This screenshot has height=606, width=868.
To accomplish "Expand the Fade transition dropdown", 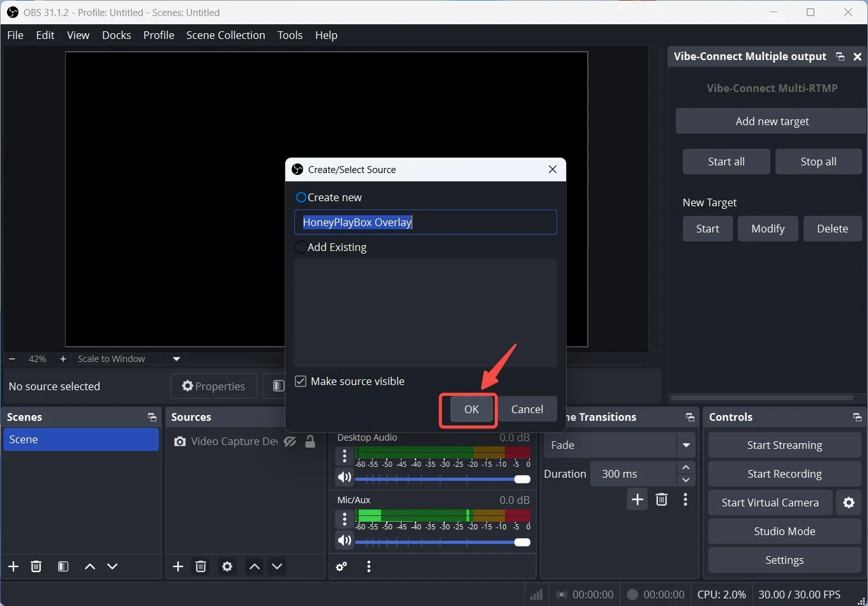I will click(686, 445).
